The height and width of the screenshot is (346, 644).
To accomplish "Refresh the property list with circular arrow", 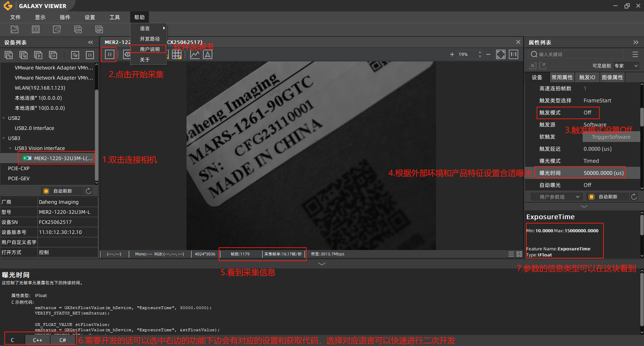I will click(x=634, y=197).
